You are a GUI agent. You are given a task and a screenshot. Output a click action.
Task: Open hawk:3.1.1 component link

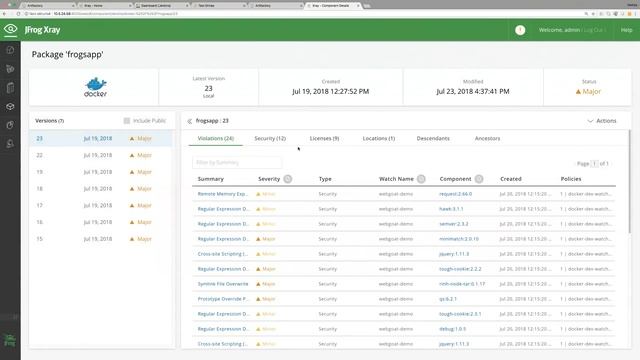coord(451,209)
